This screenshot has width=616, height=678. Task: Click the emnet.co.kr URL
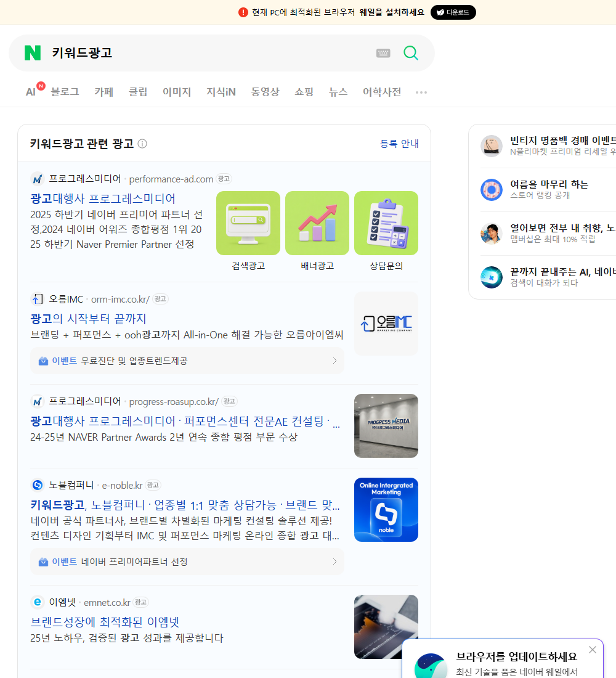coord(107,602)
